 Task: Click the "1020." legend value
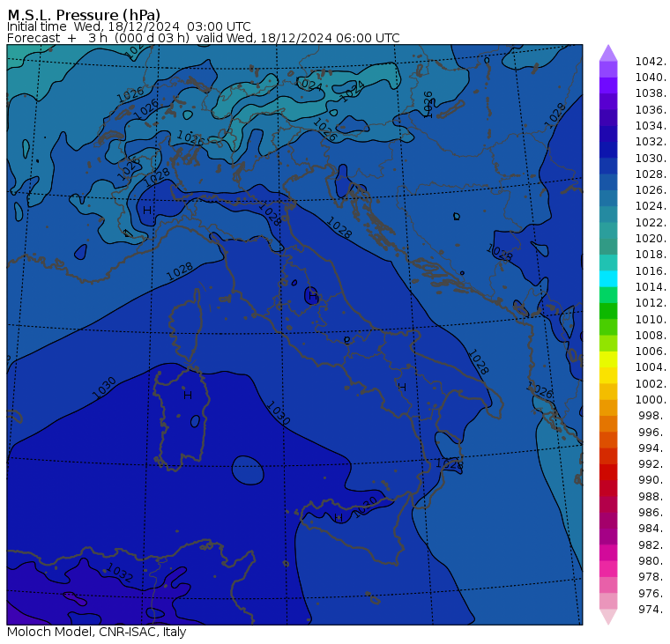point(651,238)
